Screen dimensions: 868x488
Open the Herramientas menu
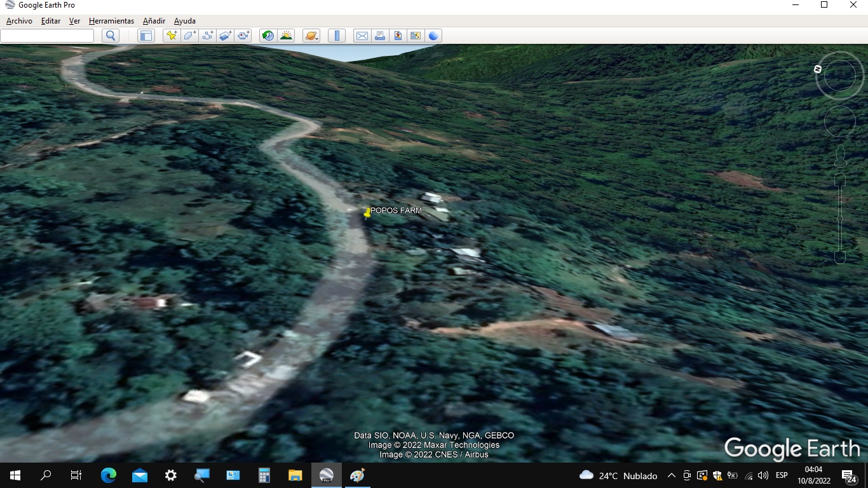[111, 21]
